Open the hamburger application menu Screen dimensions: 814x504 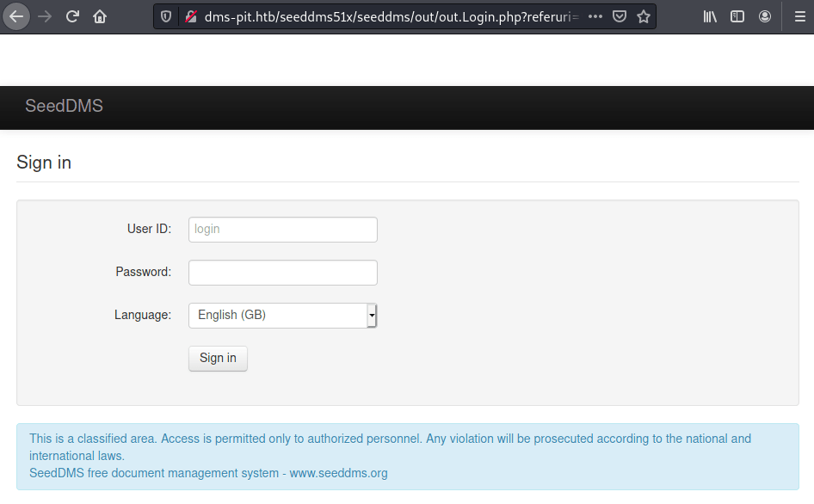coord(800,16)
